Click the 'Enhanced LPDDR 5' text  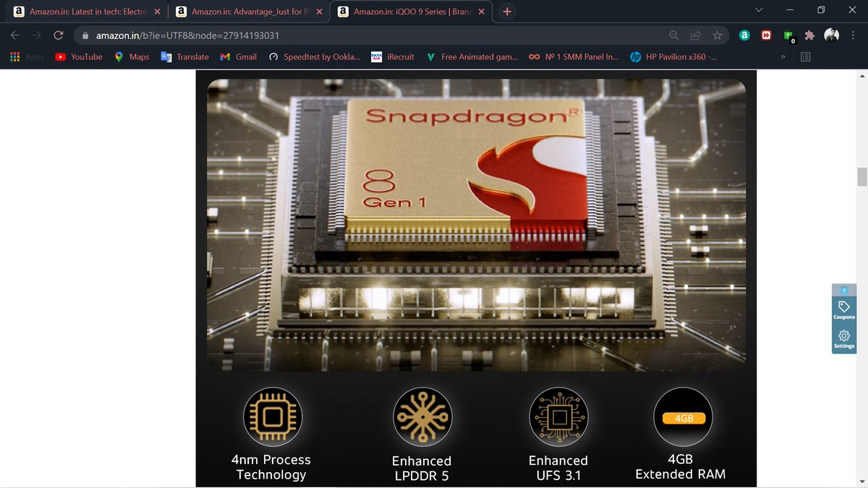tap(422, 468)
